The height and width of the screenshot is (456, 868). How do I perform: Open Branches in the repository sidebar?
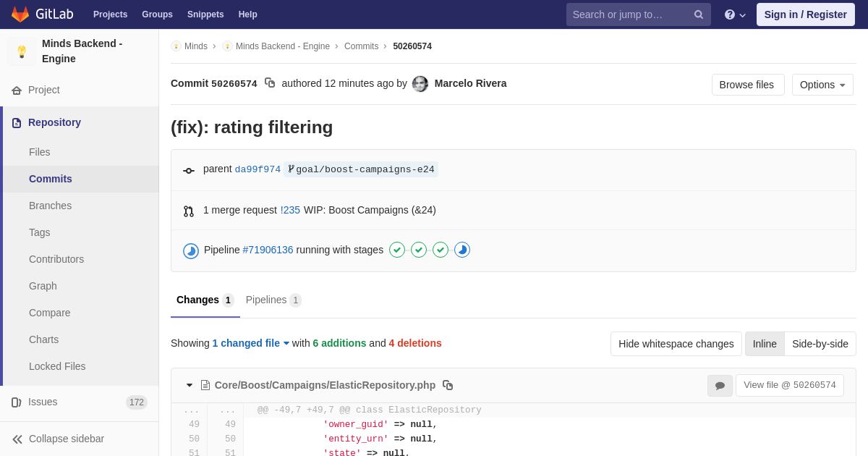tap(50, 206)
